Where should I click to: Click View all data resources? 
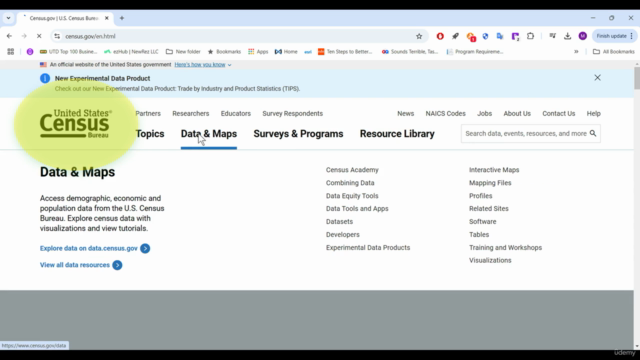pos(81,265)
